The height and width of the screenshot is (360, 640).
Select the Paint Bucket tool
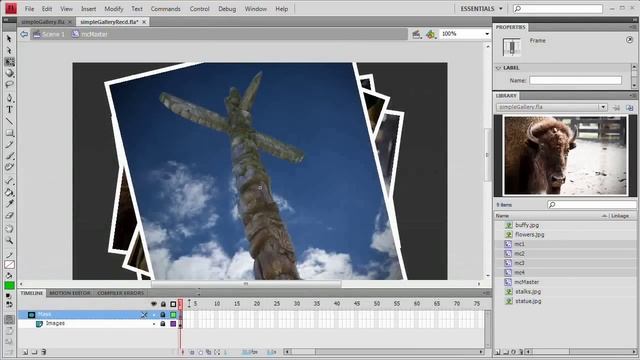9,192
